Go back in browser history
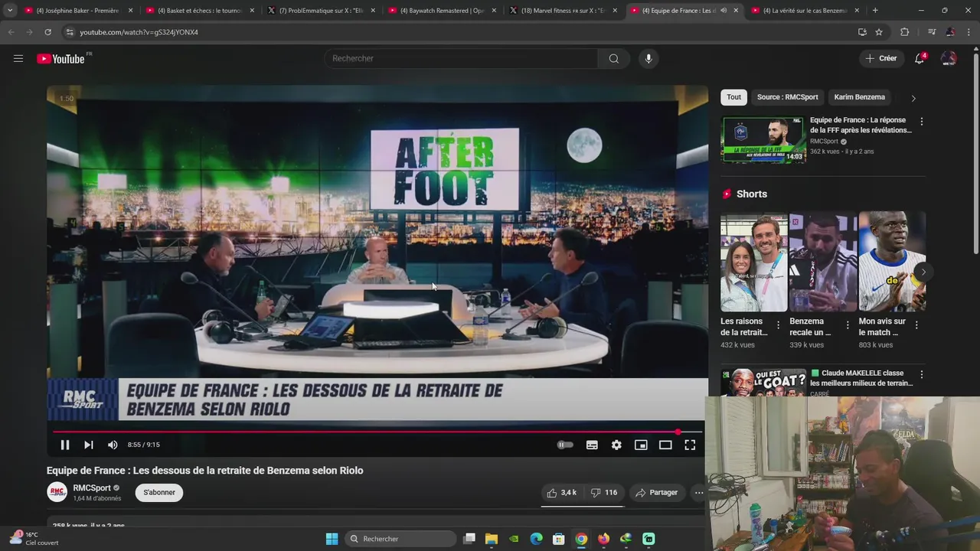This screenshot has height=551, width=980. coord(11,32)
